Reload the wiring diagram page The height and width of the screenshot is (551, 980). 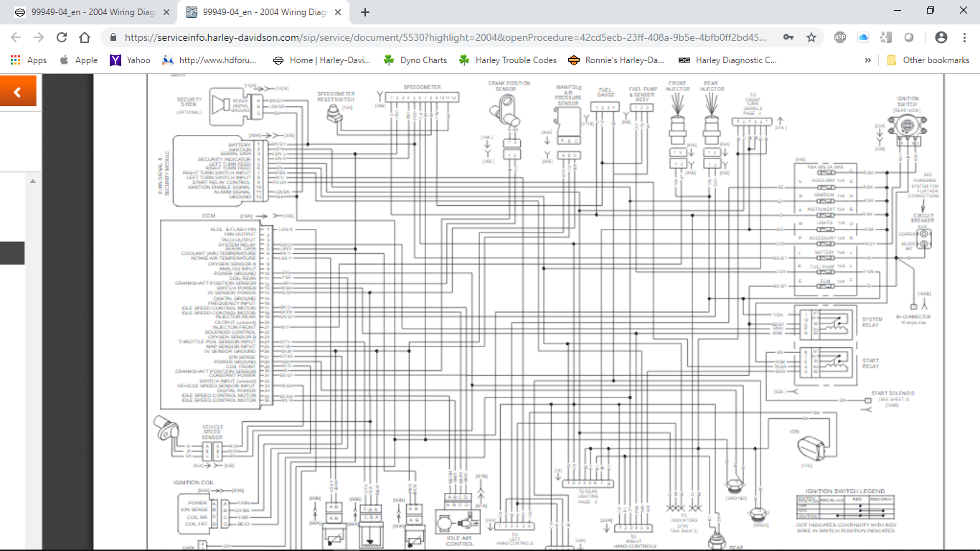click(62, 37)
